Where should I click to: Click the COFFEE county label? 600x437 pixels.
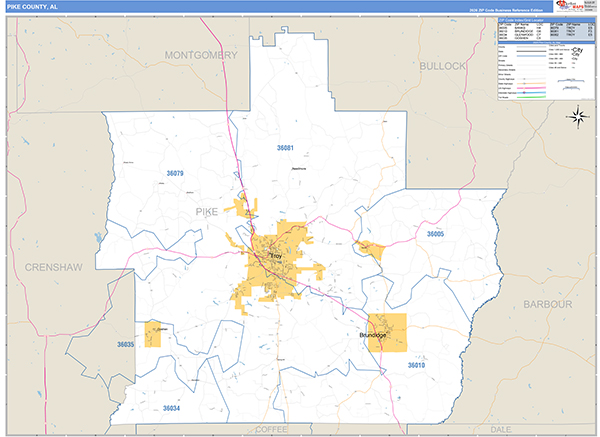(271, 429)
